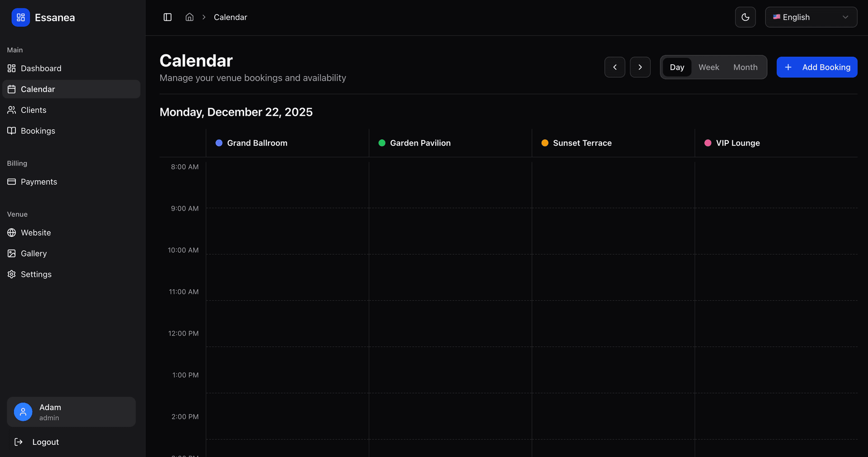
Task: Toggle dark mode with the moon icon
Action: (745, 17)
